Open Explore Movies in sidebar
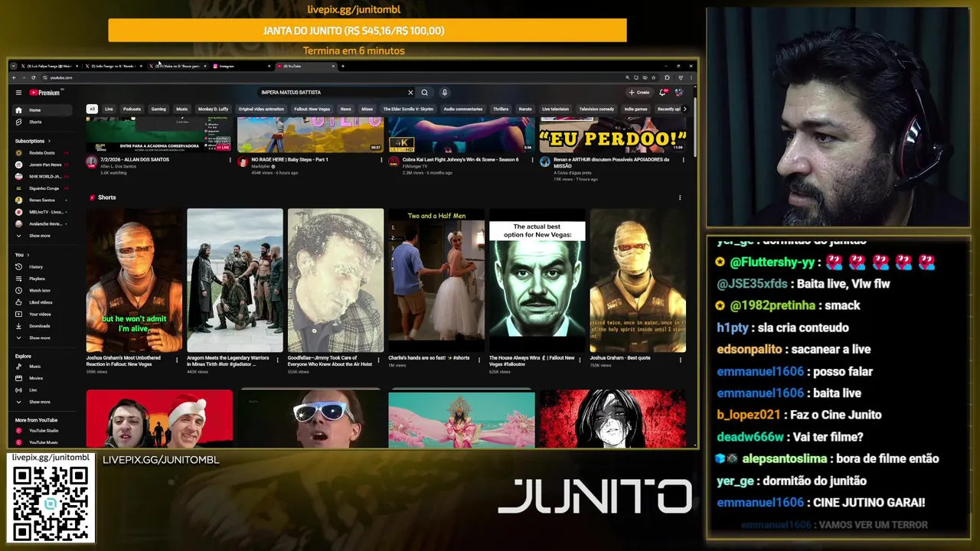980x551 pixels. pyautogui.click(x=42, y=378)
